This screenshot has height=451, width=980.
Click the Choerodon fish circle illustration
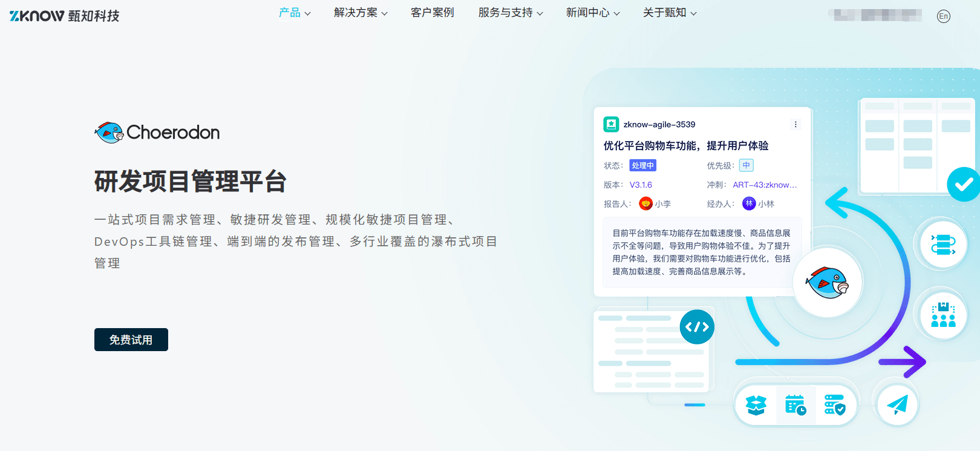tap(828, 282)
